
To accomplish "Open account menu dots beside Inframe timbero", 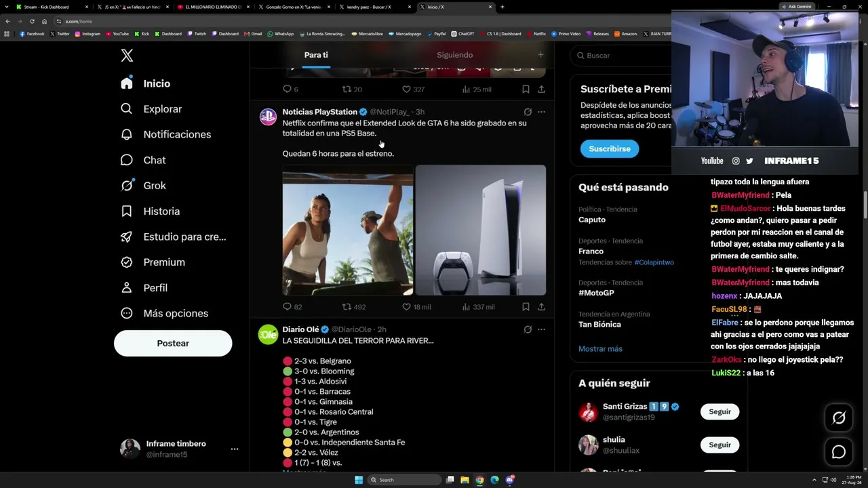I will [235, 449].
